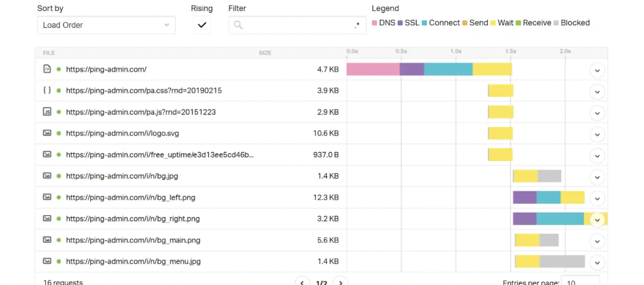644x285 pixels.
Task: Toggle the Rising checkbox
Action: click(x=202, y=25)
